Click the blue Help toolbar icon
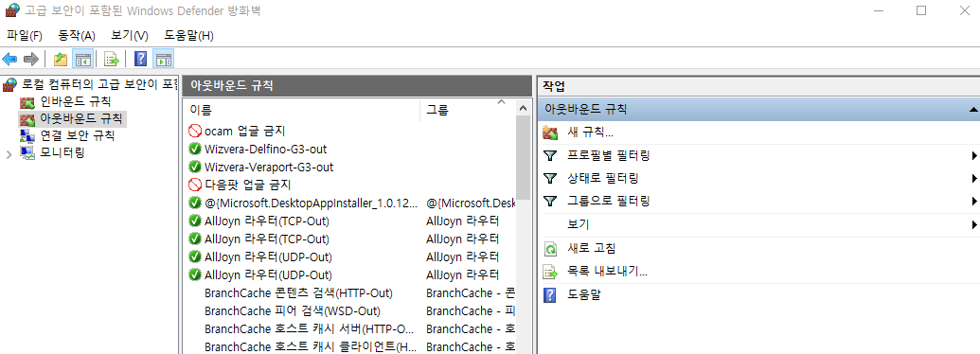 click(141, 60)
